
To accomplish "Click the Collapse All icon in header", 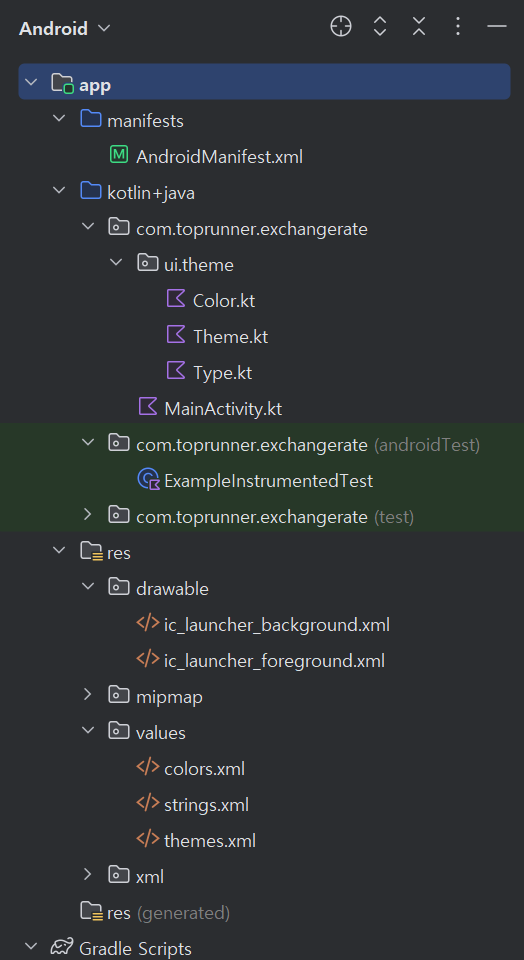I will click(x=419, y=26).
